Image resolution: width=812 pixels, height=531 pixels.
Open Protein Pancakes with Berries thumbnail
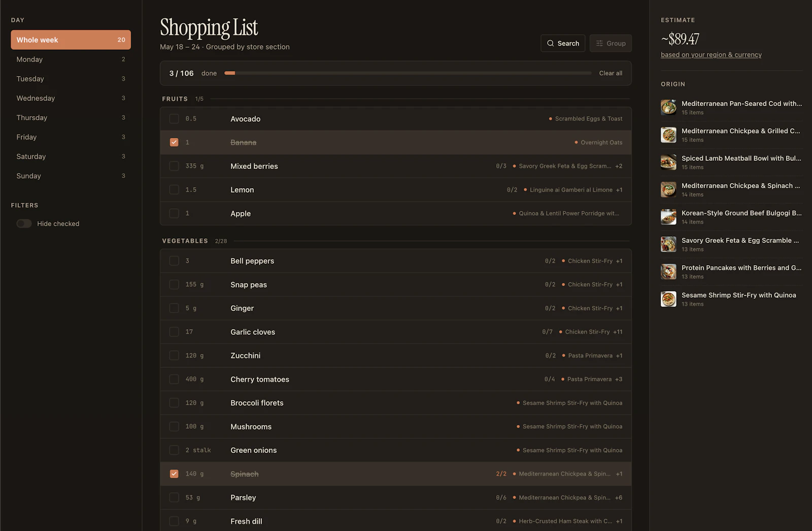click(668, 272)
